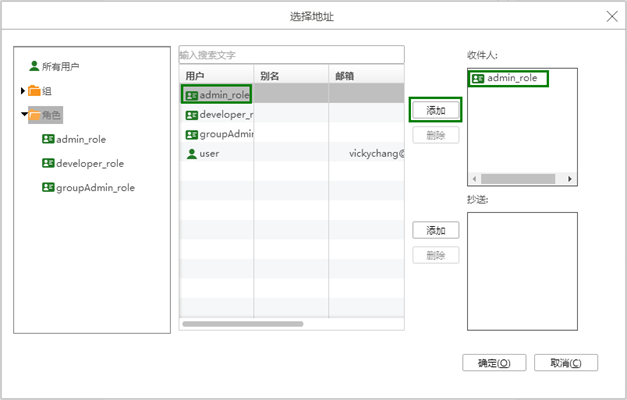
Task: Click left arrow of recipients scrollbar
Action: tap(474, 179)
